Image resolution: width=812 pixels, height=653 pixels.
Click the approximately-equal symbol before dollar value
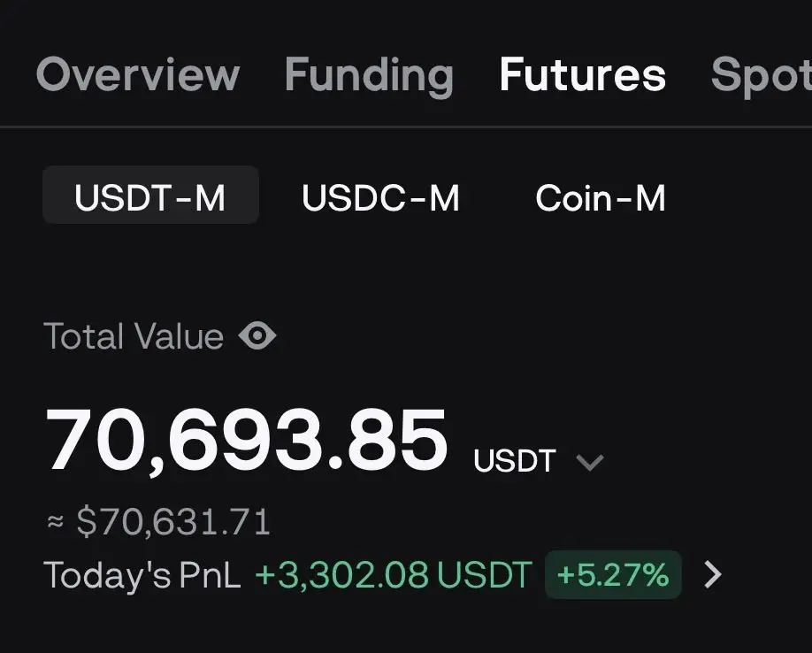[x=56, y=520]
